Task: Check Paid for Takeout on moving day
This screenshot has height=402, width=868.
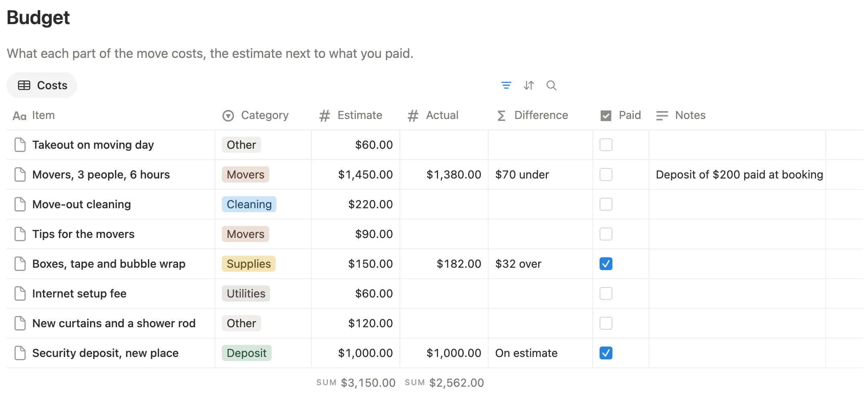Action: coord(606,145)
